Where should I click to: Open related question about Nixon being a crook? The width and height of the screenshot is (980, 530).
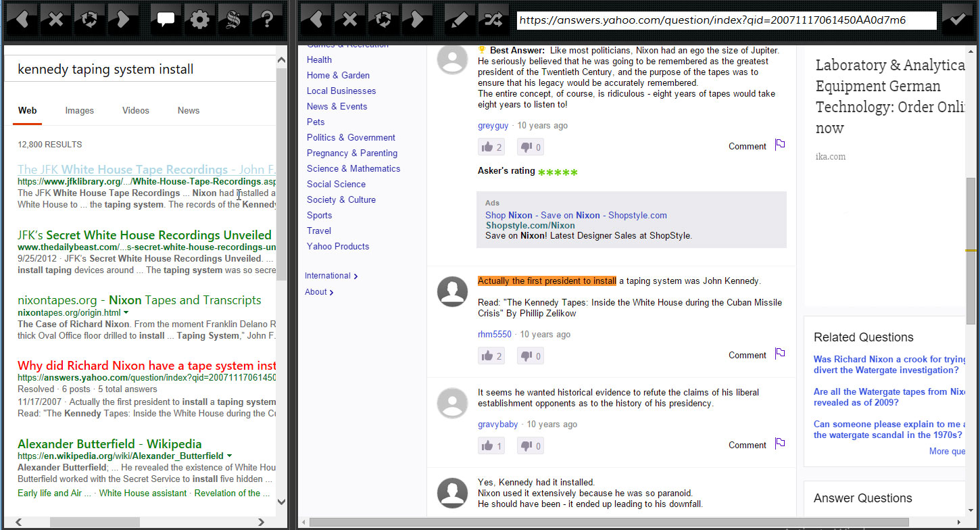pos(889,364)
